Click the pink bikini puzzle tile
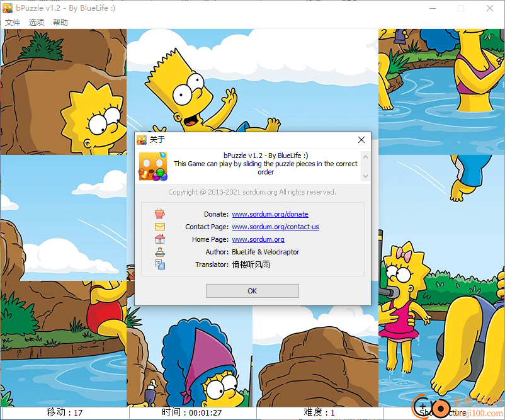Viewport: 505px width, 420px height. coord(441,92)
